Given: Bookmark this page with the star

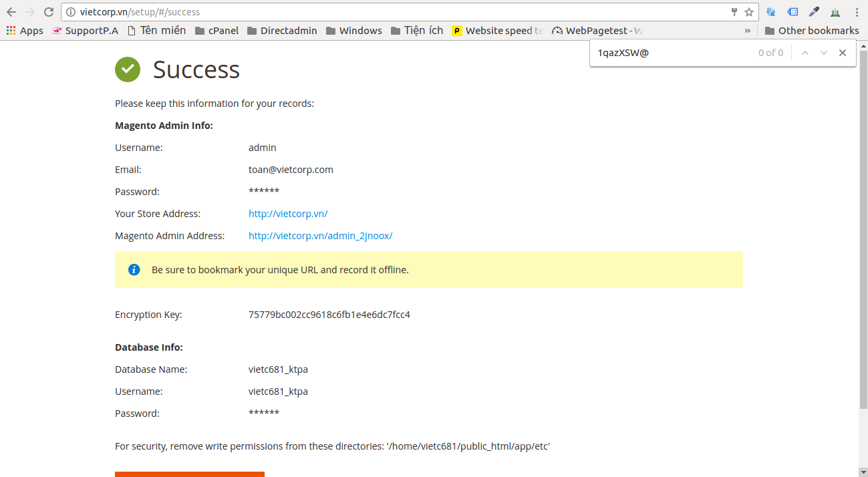Looking at the screenshot, I should 749,12.
